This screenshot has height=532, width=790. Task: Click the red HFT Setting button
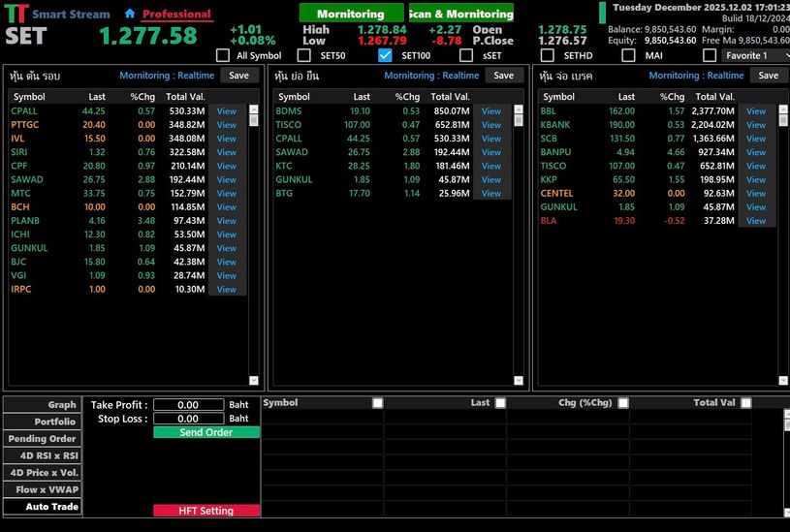coord(206,511)
